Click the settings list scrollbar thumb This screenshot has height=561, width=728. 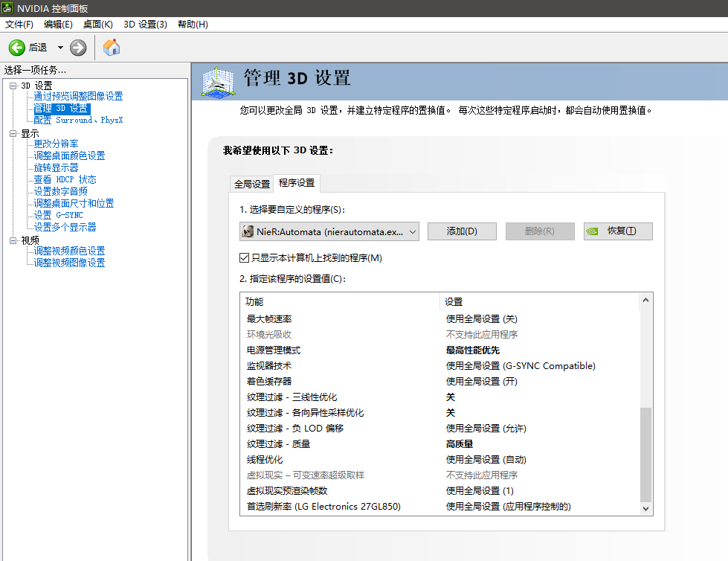point(645,455)
